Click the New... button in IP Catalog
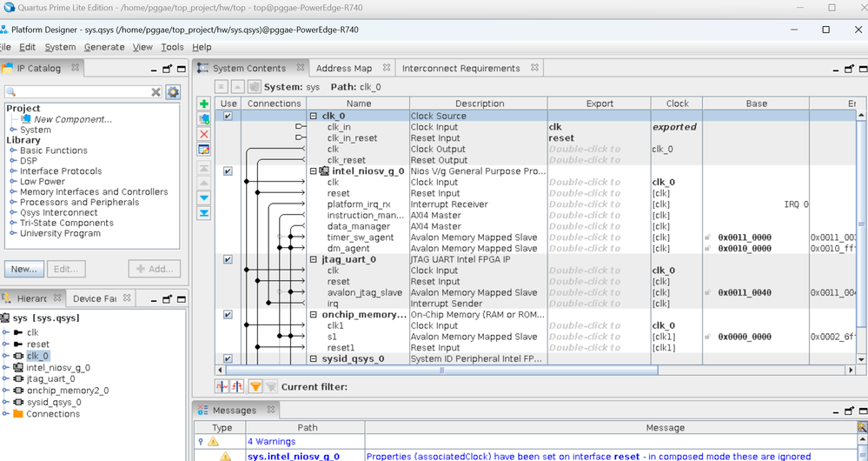The image size is (868, 461). click(24, 269)
